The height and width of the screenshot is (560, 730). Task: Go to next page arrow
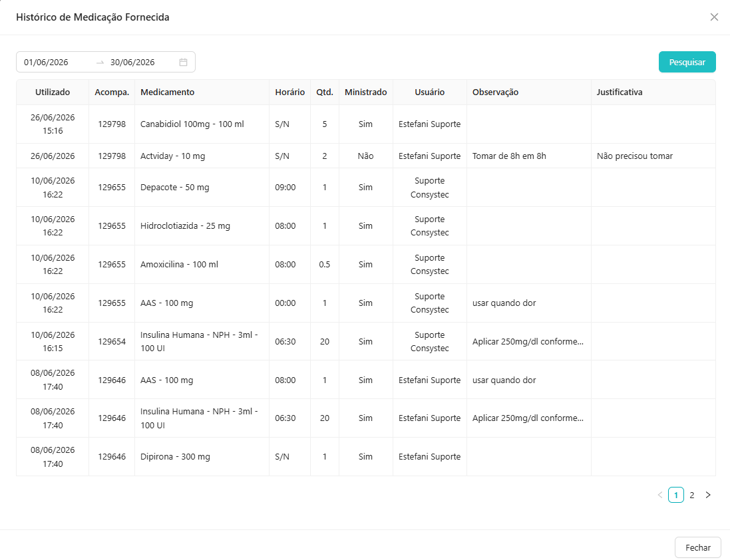707,495
